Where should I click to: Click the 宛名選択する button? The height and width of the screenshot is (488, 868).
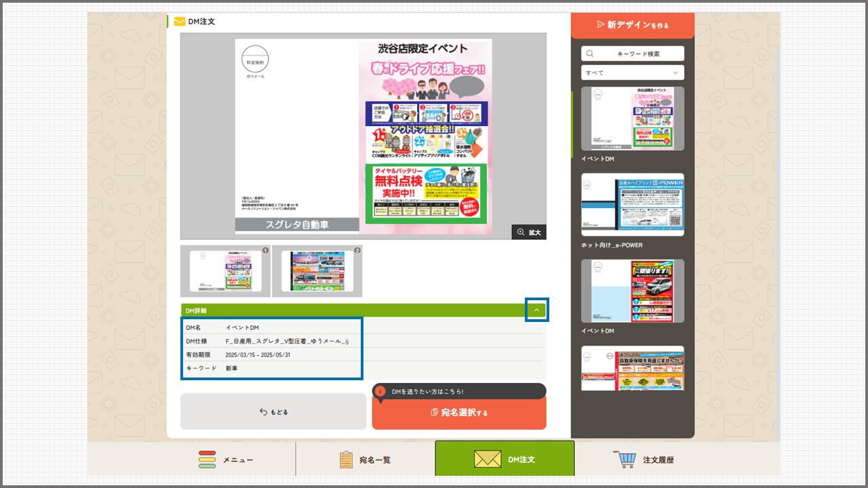(459, 411)
